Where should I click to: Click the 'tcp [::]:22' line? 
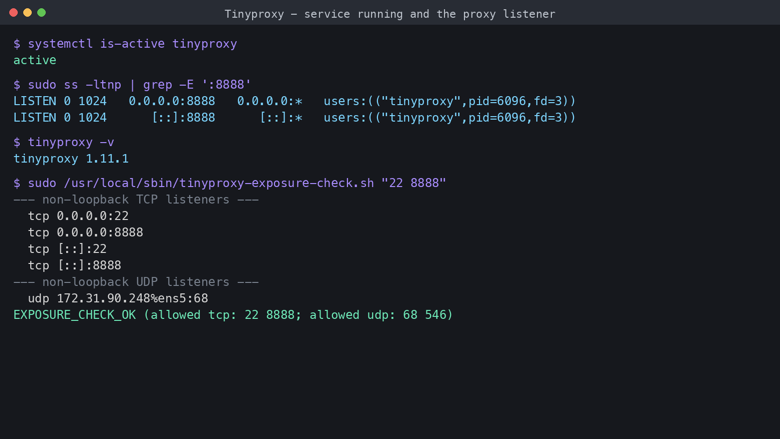click(67, 249)
